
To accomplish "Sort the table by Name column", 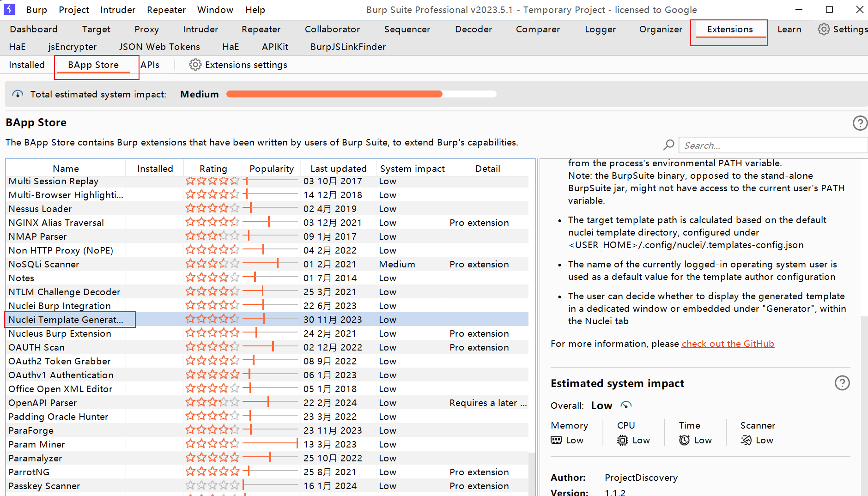I will point(66,169).
